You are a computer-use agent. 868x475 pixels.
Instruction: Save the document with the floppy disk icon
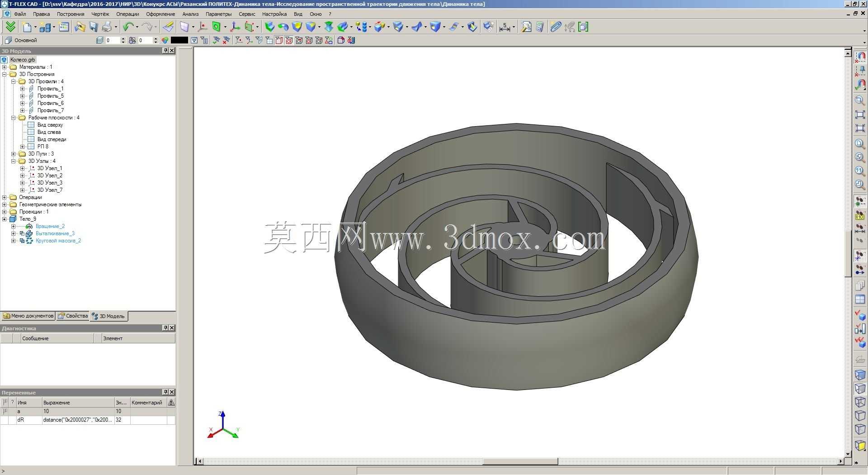(93, 27)
